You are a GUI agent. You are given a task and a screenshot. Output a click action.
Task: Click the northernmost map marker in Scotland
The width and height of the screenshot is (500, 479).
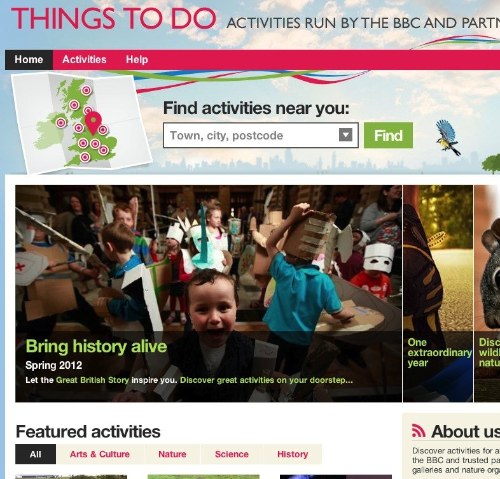pos(86,90)
